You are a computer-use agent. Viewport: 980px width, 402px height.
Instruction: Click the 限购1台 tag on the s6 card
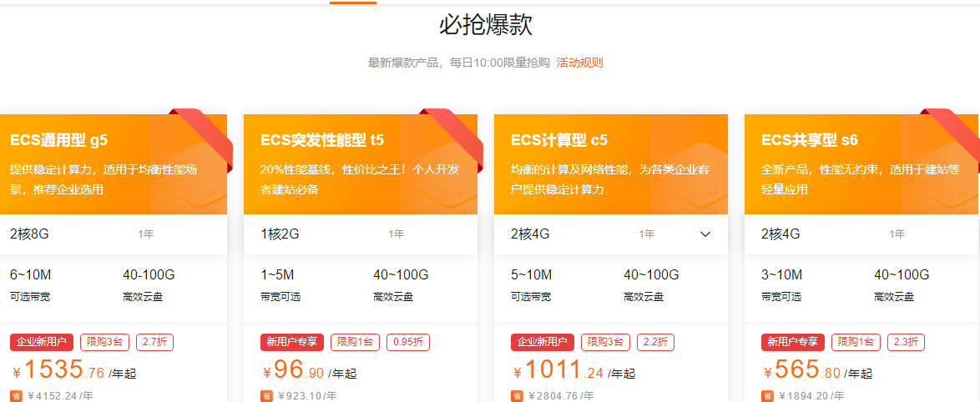(856, 342)
